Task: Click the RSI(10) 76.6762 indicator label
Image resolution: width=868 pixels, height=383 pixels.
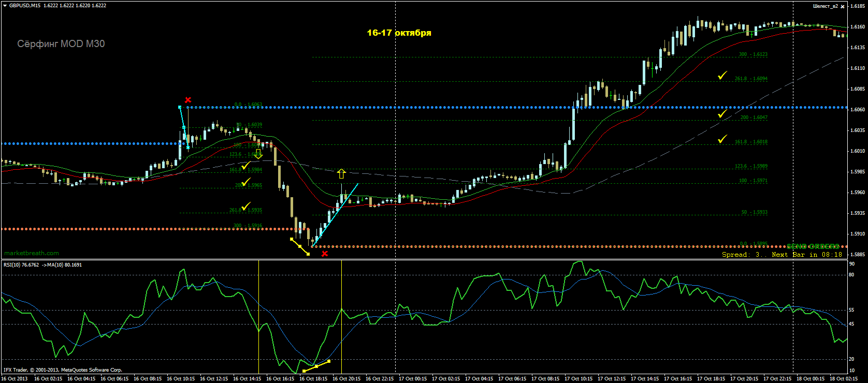Action: [42, 265]
